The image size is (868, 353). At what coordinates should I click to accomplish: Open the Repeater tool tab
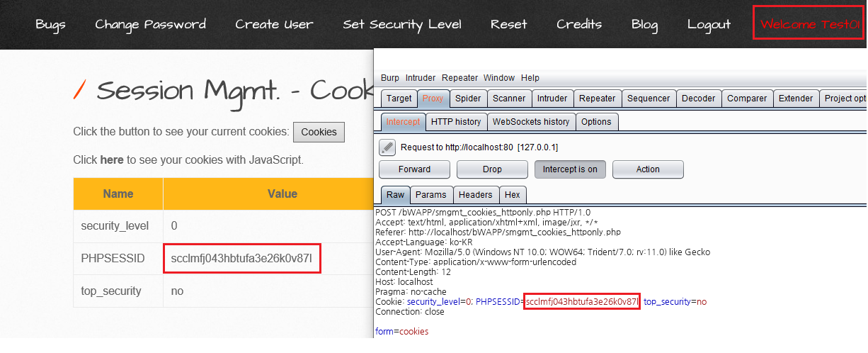point(598,99)
